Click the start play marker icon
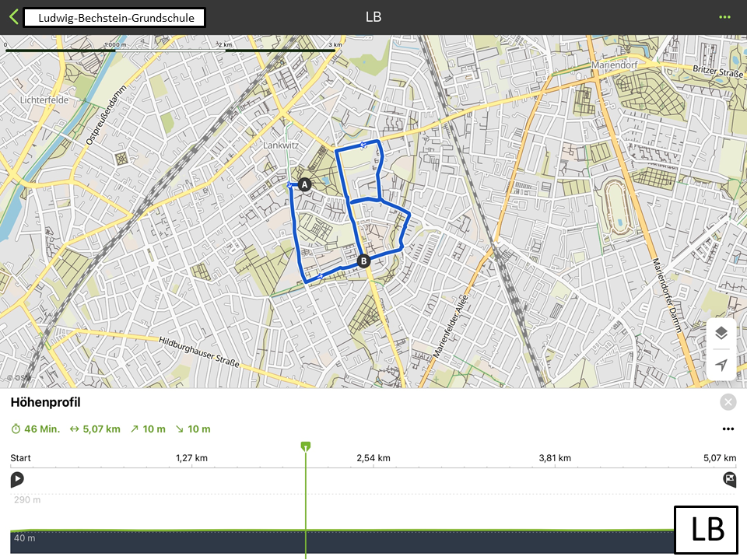Image resolution: width=747 pixels, height=560 pixels. click(17, 479)
